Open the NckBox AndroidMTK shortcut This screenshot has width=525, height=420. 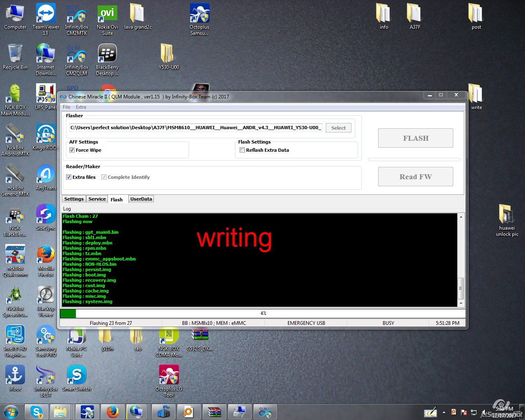coord(15,140)
